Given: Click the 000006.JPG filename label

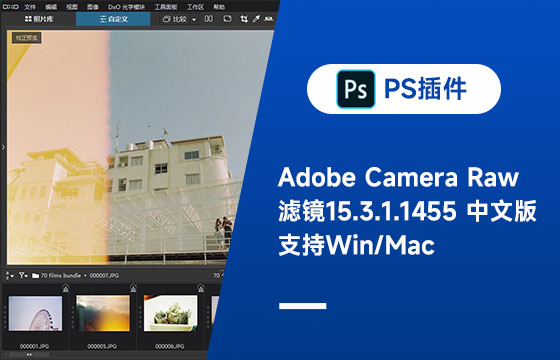Looking at the screenshot, I should [x=170, y=346].
